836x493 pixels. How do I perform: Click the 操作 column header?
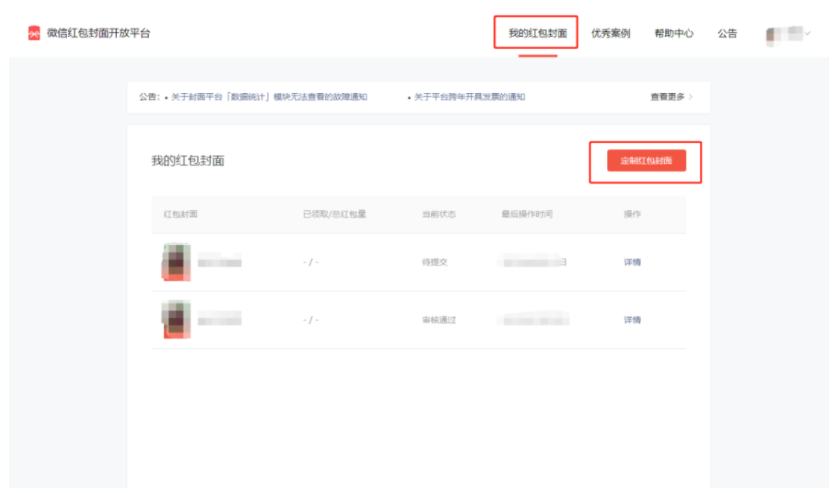click(632, 214)
